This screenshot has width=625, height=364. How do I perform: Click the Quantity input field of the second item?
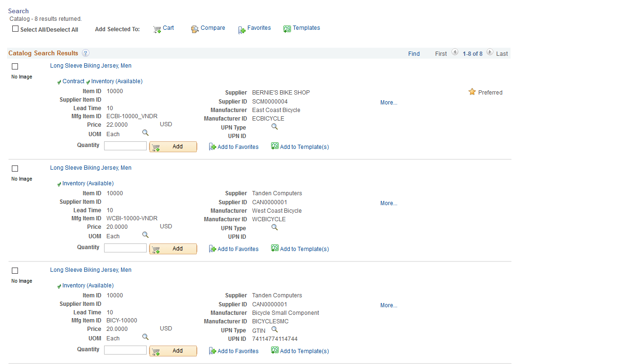[125, 247]
